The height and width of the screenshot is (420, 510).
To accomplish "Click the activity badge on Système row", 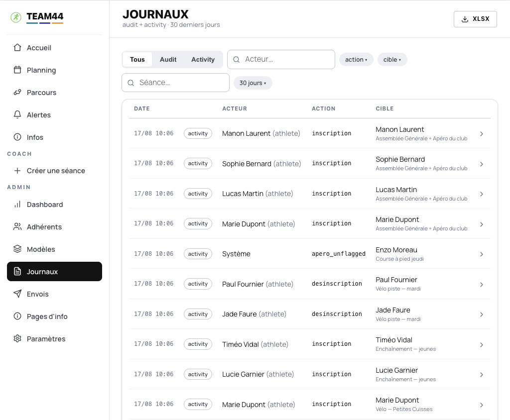I will click(x=198, y=254).
